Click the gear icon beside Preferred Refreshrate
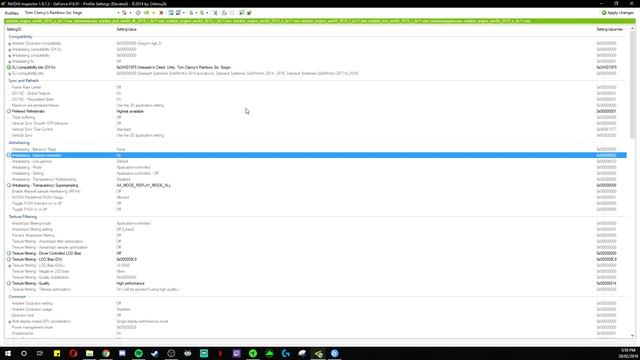Viewport: 640px width, 360px height. tap(9, 111)
